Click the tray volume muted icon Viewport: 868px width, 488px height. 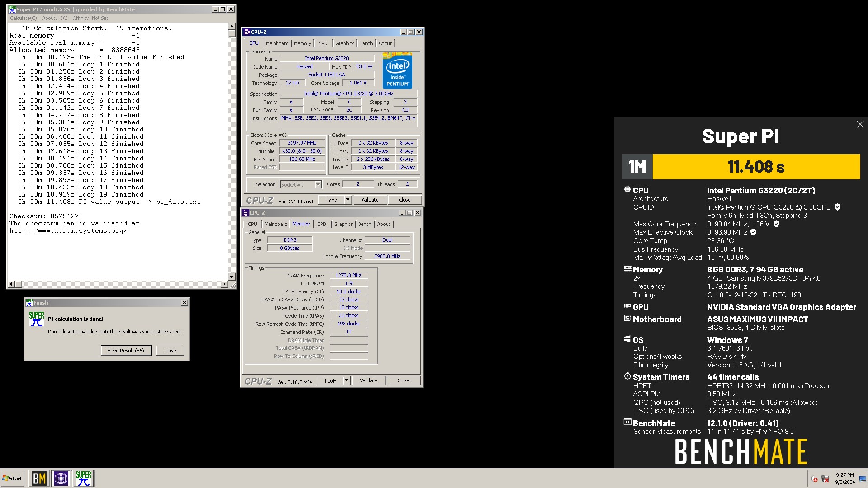[x=814, y=479]
